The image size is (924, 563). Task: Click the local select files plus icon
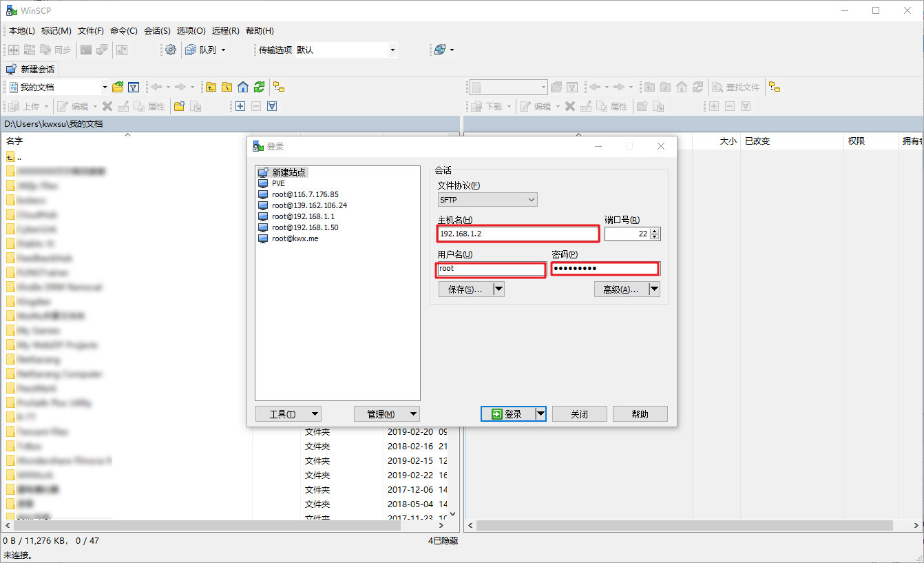240,106
